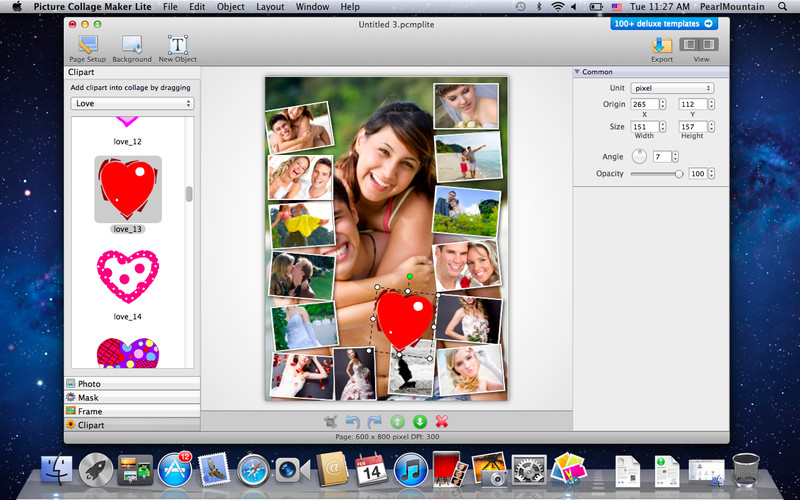Image resolution: width=800 pixels, height=500 pixels.
Task: Click the Opacity slider handle
Action: [679, 174]
